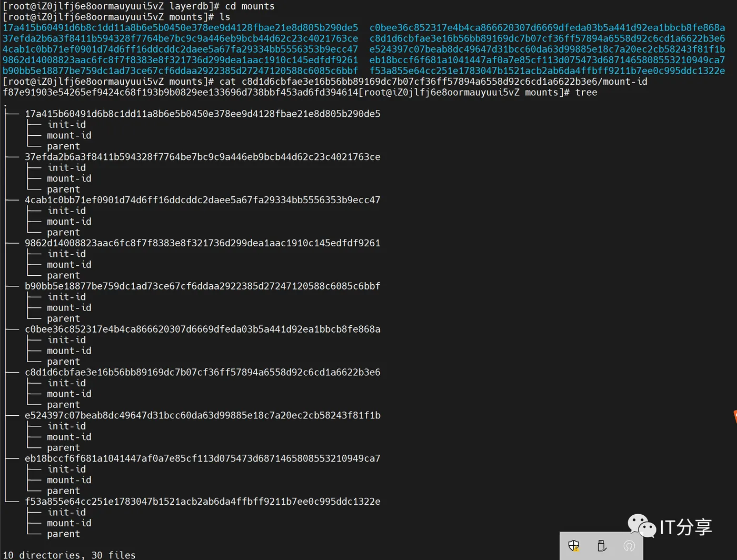The height and width of the screenshot is (560, 737).
Task: Click b90bb5e18877... directory name in ls listing
Action: 180,71
